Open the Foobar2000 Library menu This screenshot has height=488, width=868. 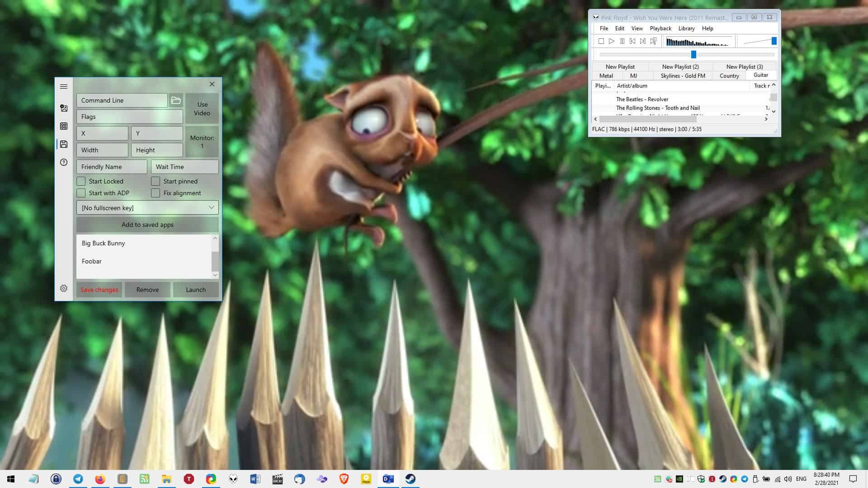686,28
